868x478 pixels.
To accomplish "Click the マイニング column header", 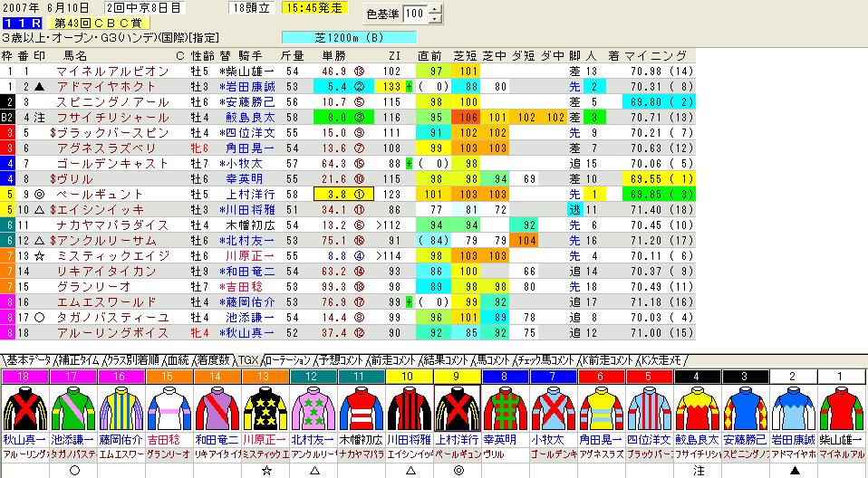I will pos(656,56).
